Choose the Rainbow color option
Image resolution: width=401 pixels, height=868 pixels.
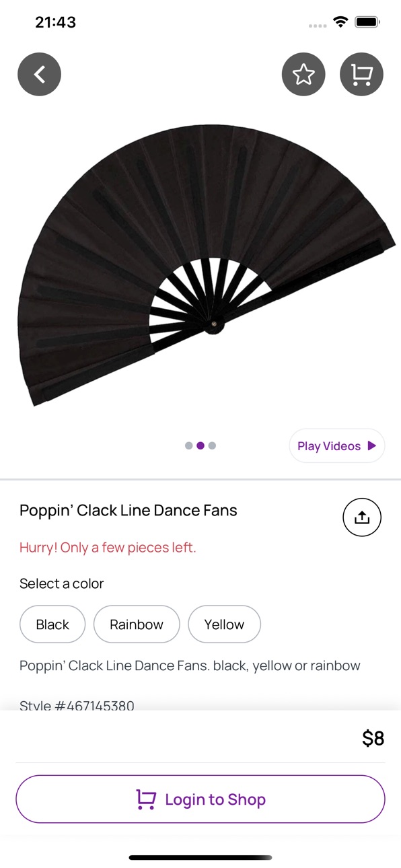click(x=137, y=624)
